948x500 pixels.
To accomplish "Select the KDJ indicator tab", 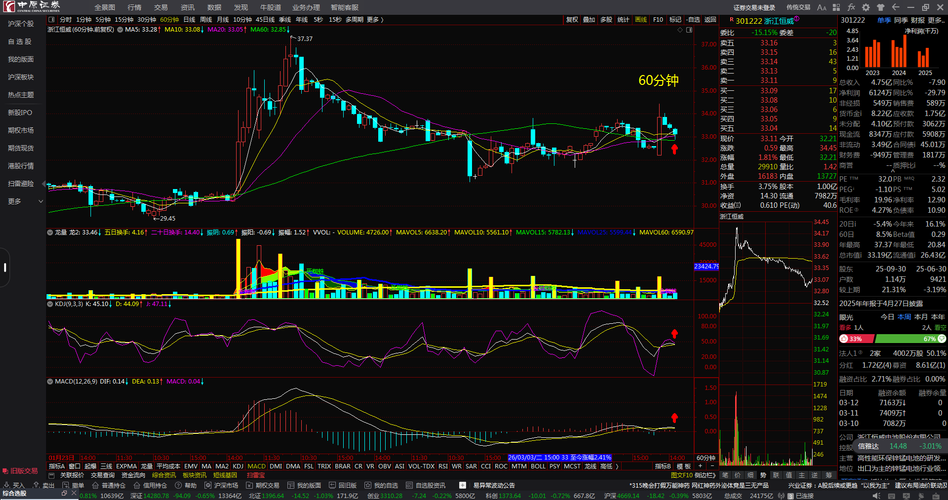I will click(238, 466).
